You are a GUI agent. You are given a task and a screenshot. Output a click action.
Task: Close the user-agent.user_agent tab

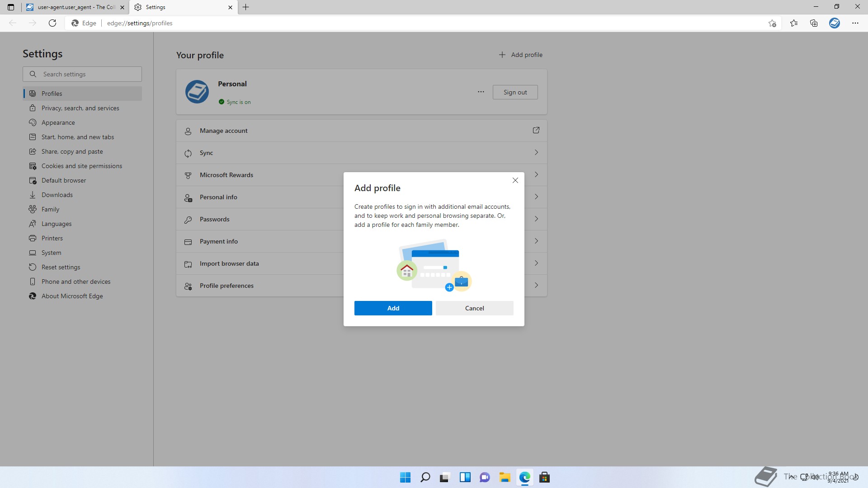coord(122,7)
